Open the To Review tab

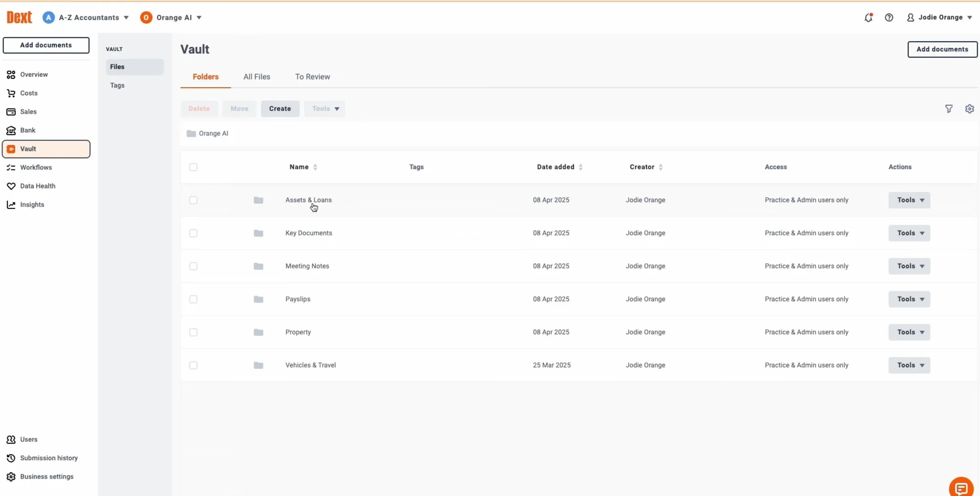312,77
